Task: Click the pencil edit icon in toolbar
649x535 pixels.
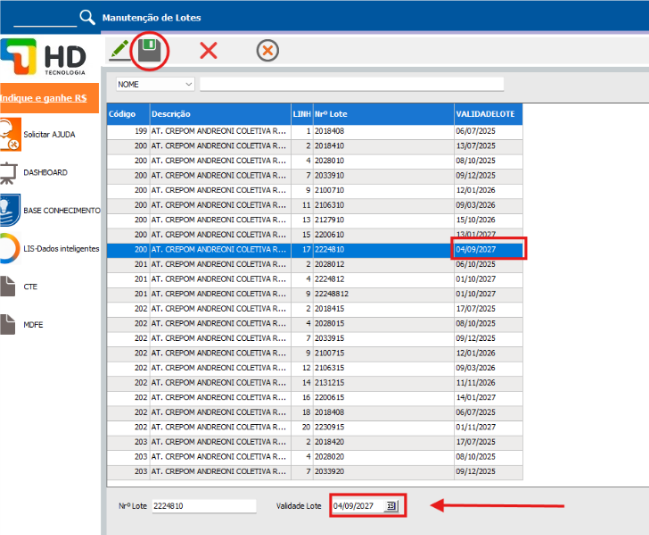Action: (119, 49)
